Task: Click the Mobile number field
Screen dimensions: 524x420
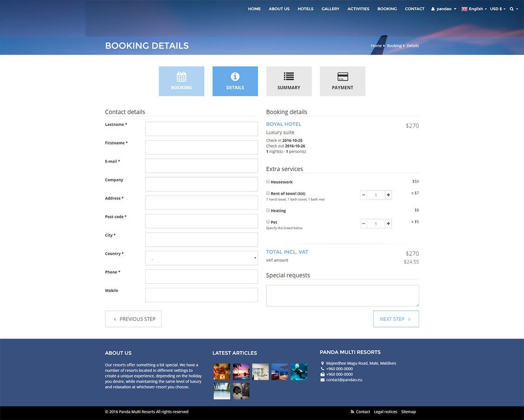Action: click(x=202, y=295)
